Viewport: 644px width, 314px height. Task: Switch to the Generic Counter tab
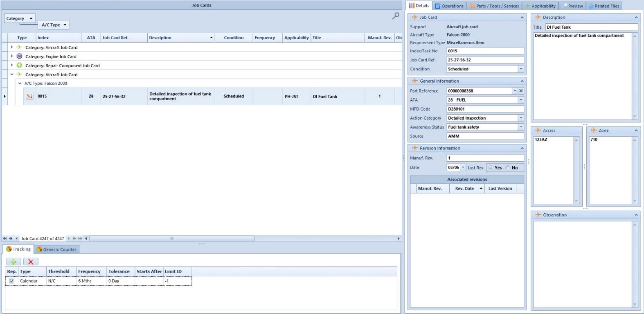[x=56, y=249]
